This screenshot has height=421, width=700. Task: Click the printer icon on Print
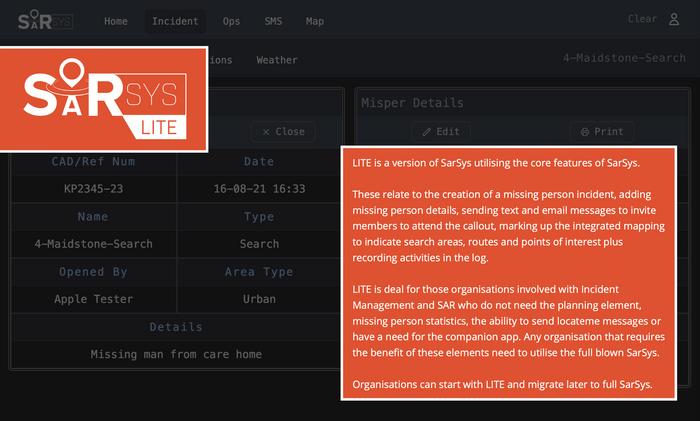click(x=585, y=132)
